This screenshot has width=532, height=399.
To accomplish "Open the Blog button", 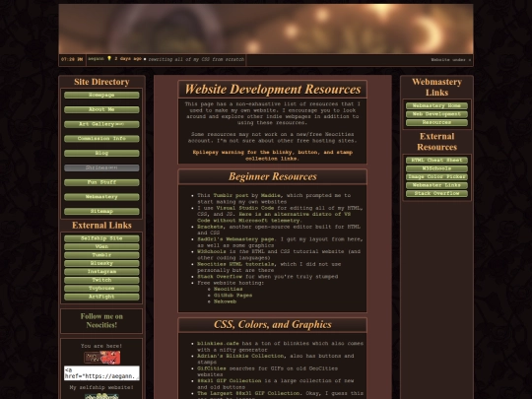I will tap(101, 153).
